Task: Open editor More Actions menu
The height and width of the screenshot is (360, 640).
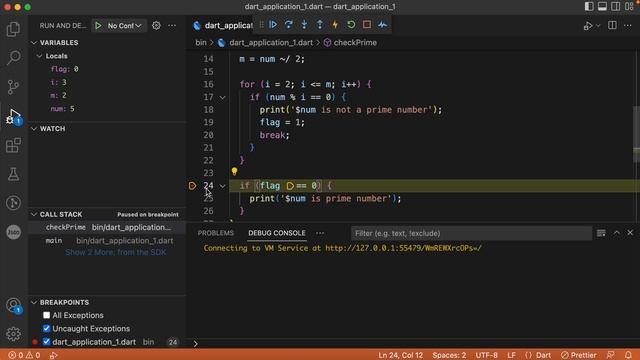Action: tap(628, 25)
